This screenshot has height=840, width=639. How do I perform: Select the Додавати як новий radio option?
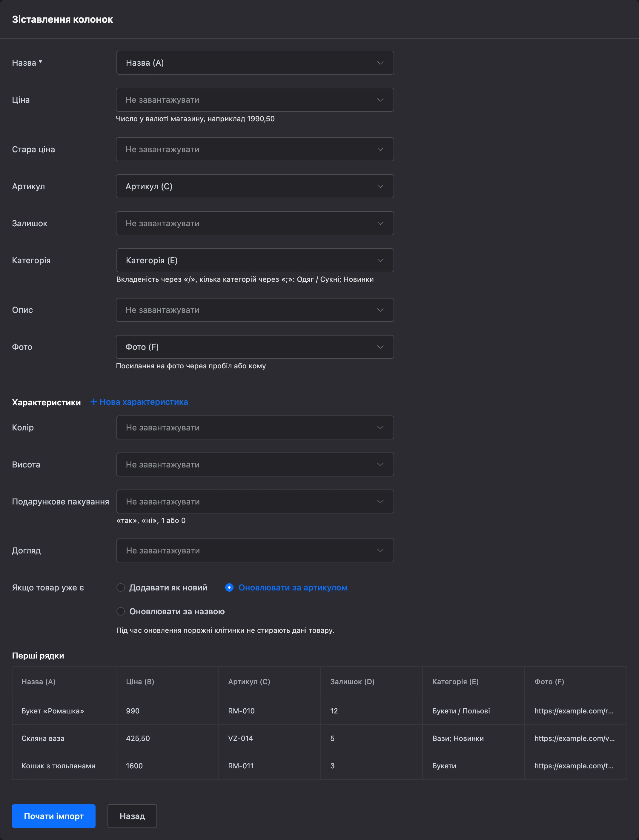[x=121, y=587]
